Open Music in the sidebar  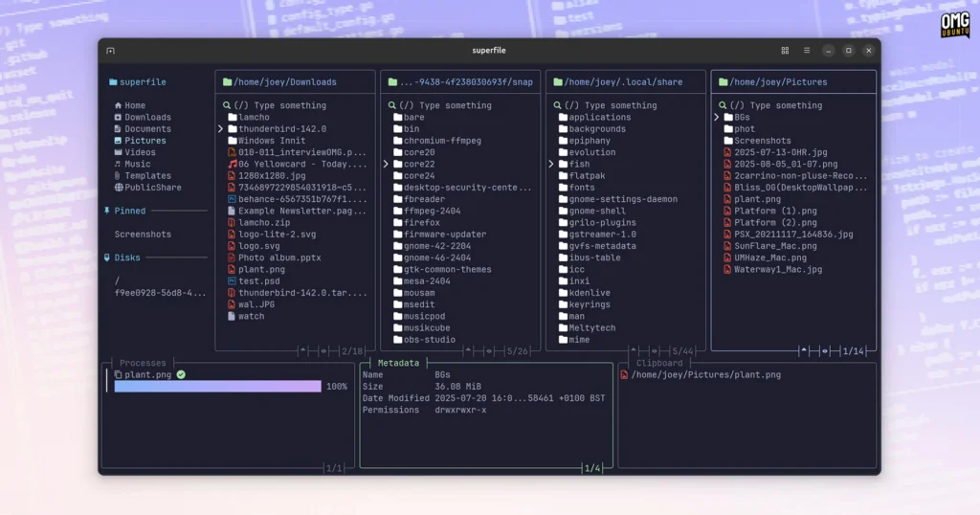click(x=132, y=165)
